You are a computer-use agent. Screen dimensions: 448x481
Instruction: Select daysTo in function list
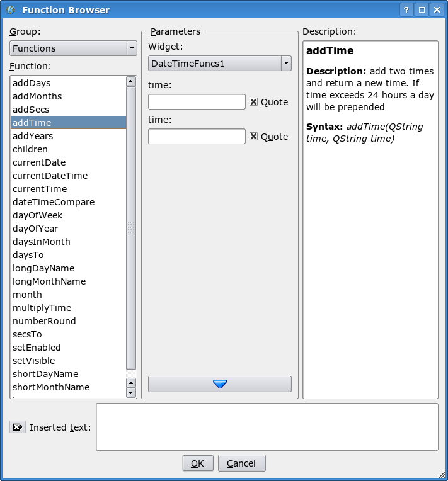click(x=68, y=254)
